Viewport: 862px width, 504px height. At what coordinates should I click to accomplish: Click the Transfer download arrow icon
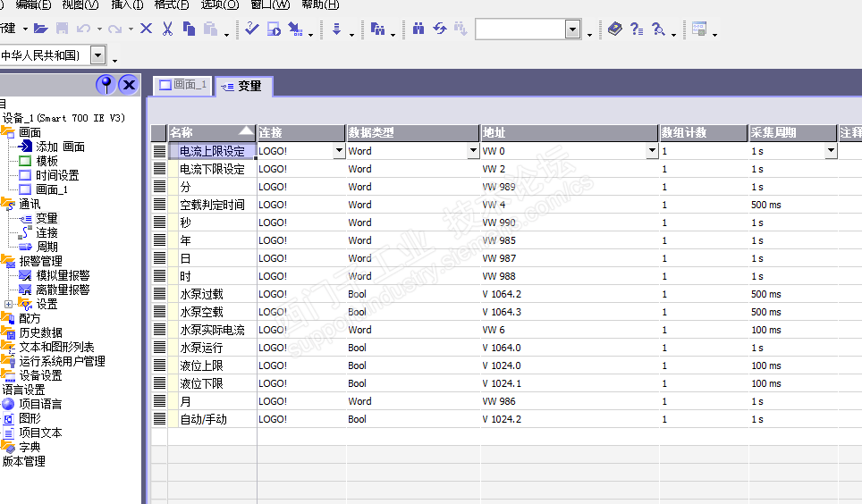(x=336, y=29)
